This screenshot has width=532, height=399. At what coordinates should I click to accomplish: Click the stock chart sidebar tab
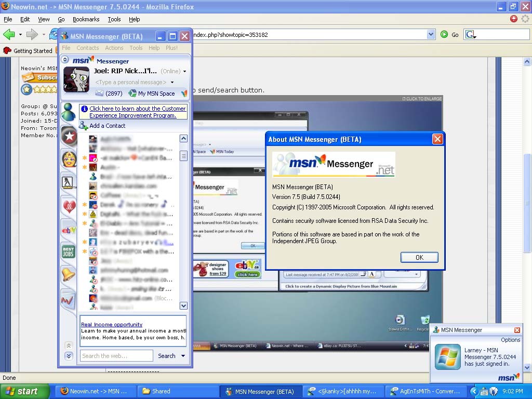coord(69,299)
